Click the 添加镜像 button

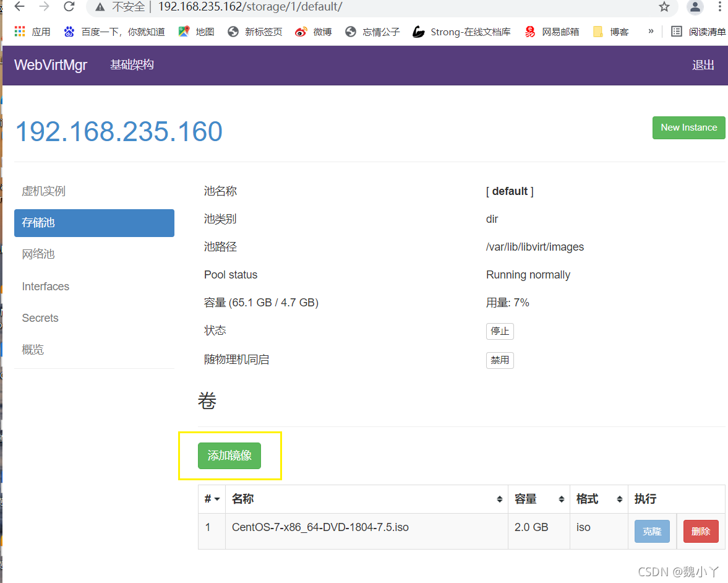coord(229,456)
